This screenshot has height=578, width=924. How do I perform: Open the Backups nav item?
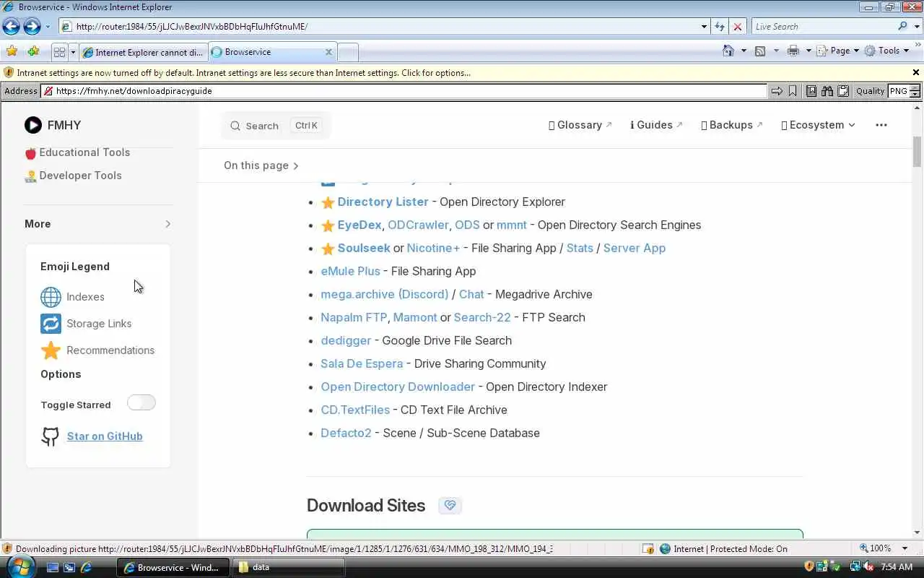[731, 125]
